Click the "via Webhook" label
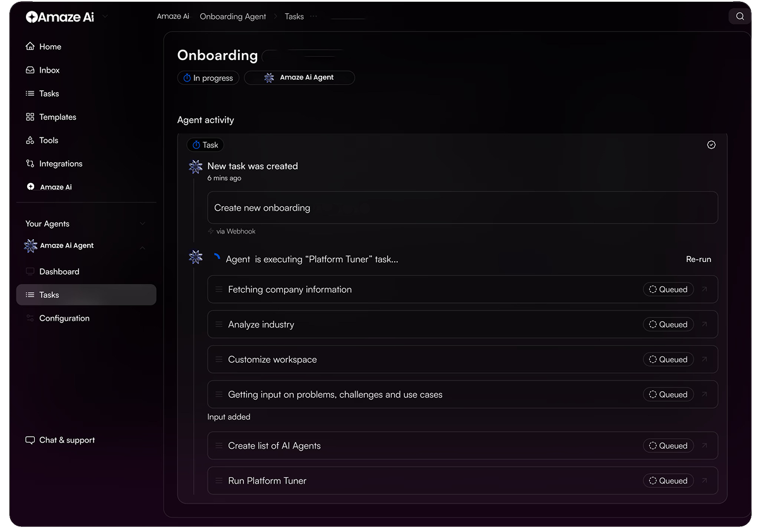Viewport: 761px width, 532px height. click(x=236, y=232)
